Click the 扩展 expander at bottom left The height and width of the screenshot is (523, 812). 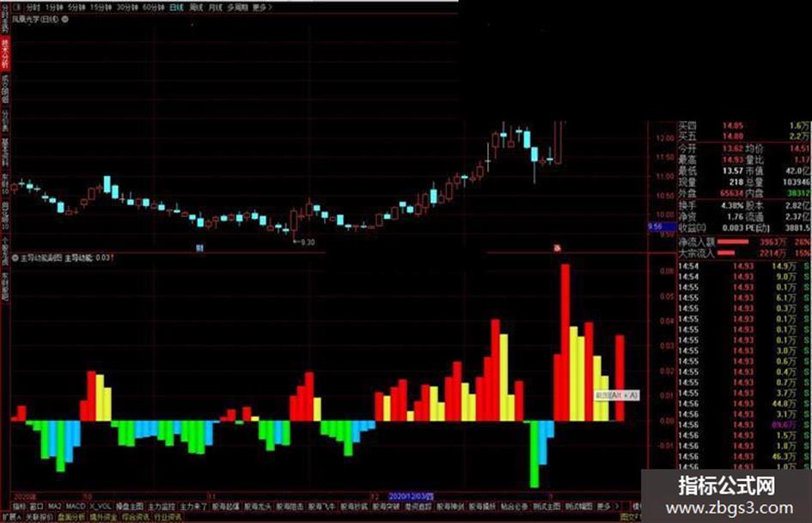tap(11, 517)
